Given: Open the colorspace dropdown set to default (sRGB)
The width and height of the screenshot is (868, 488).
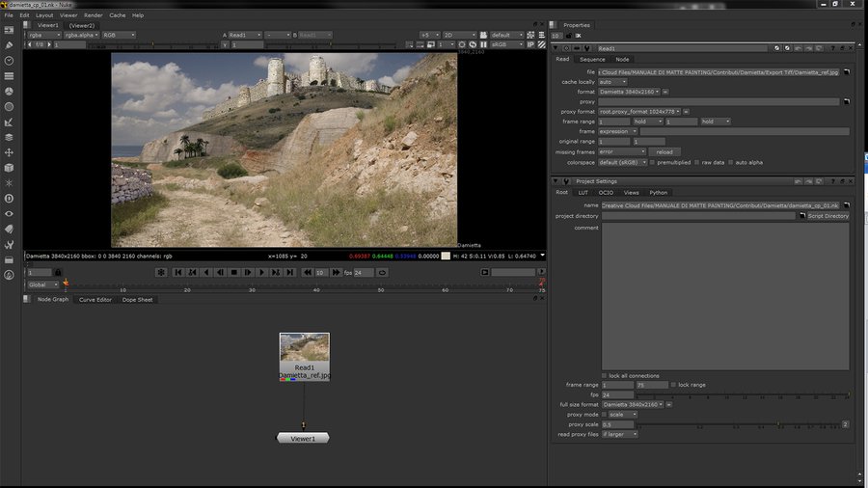Looking at the screenshot, I should (x=623, y=162).
